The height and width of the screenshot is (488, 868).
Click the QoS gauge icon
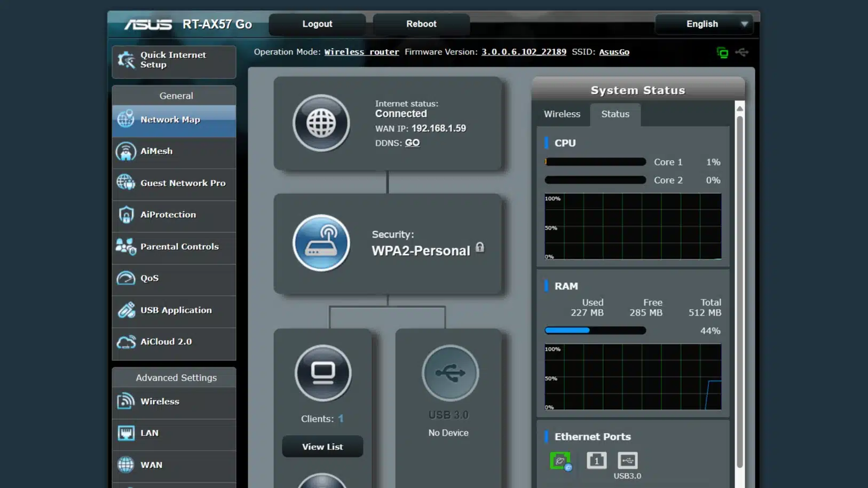[126, 278]
